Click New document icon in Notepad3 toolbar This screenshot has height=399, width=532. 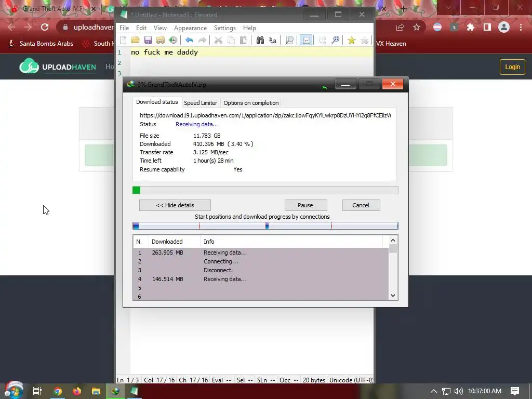tap(123, 41)
